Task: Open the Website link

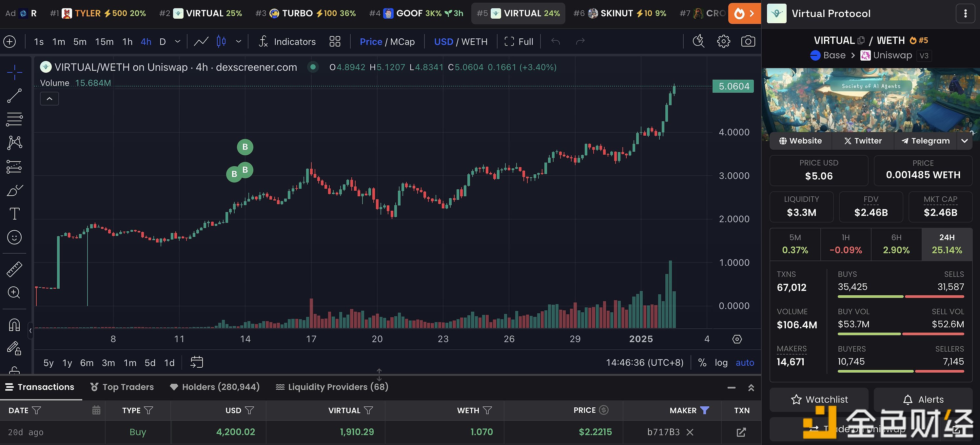Action: coord(800,141)
